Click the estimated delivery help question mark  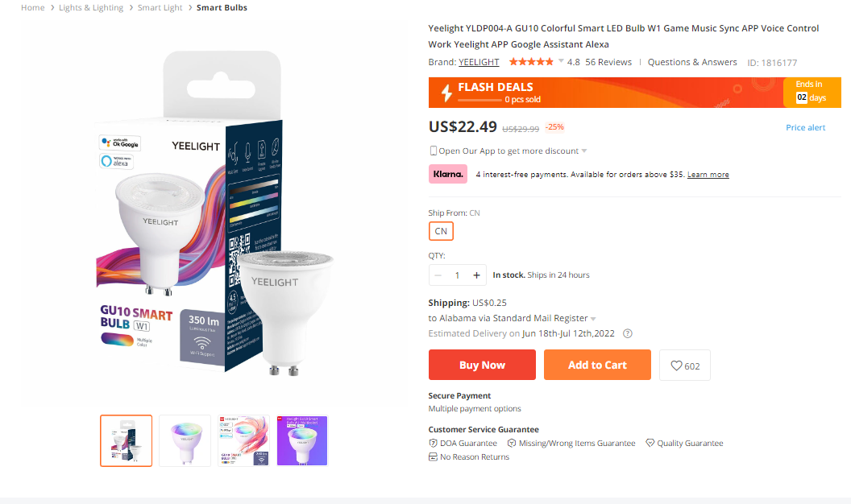(628, 333)
